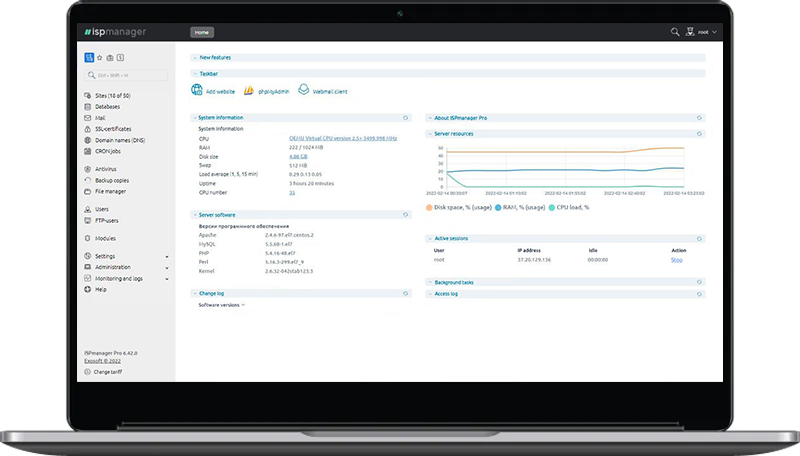This screenshot has width=800, height=456.
Task: Click the Add website globe icon
Action: tap(197, 91)
